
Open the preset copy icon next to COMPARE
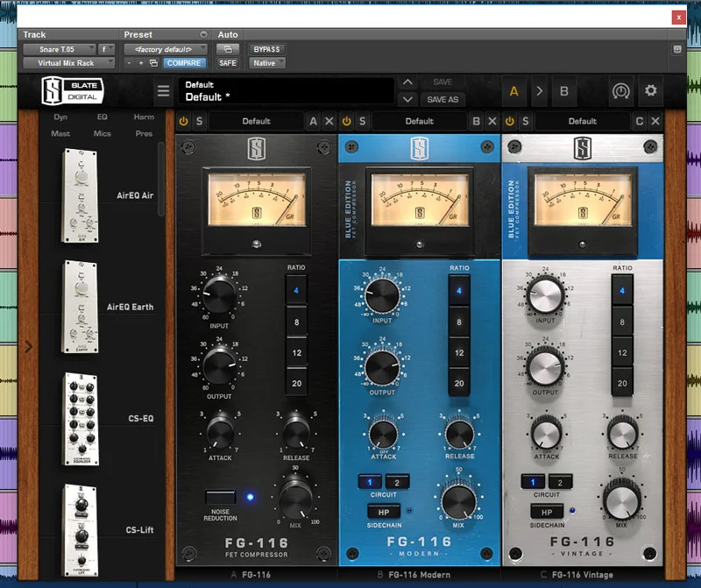pyautogui.click(x=153, y=63)
